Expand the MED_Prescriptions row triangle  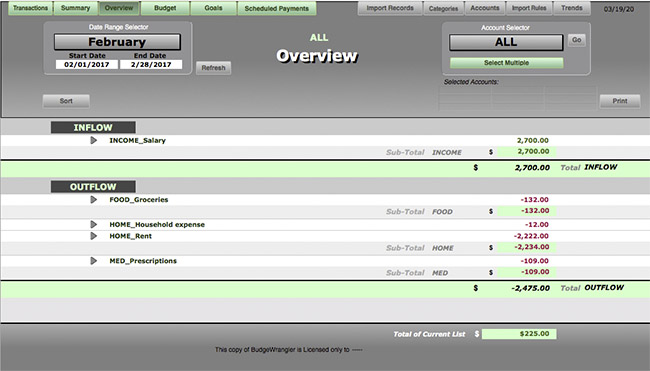[x=94, y=261]
